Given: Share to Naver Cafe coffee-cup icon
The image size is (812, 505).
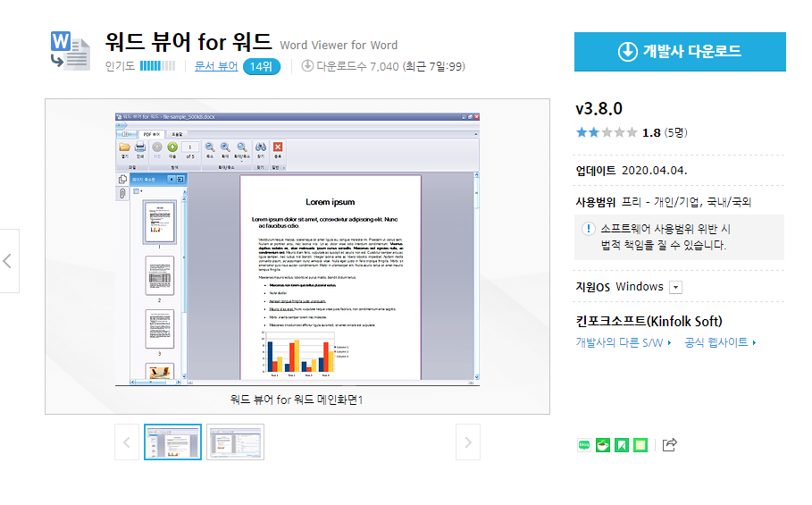Looking at the screenshot, I should click(603, 444).
